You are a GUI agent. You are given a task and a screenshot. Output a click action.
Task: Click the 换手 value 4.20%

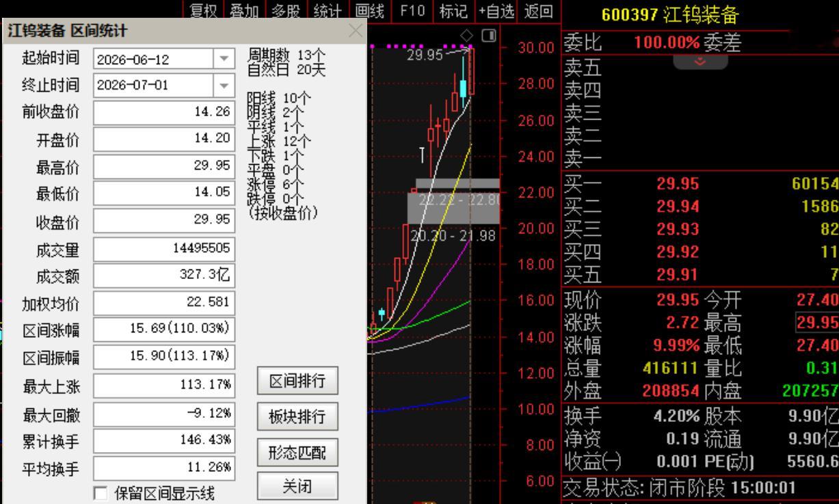coord(676,416)
